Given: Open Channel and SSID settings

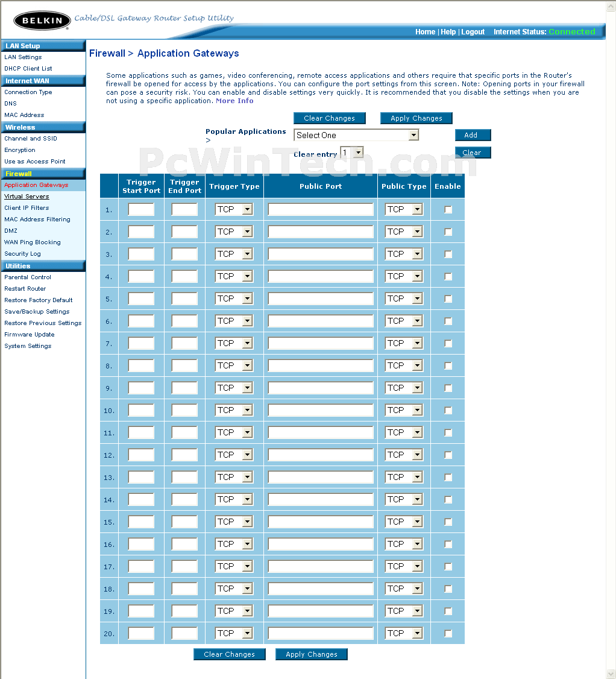Looking at the screenshot, I should point(30,139).
